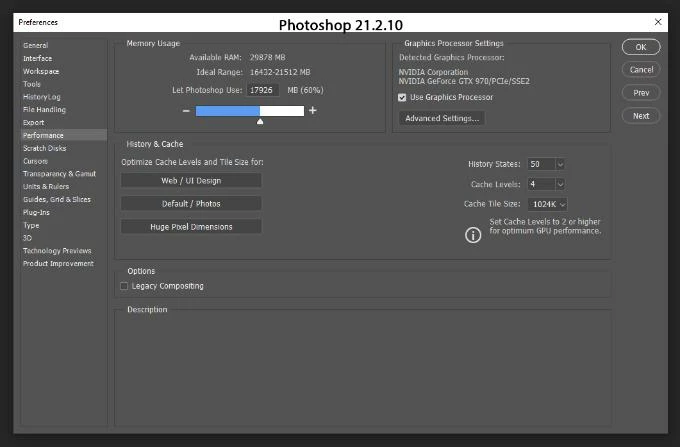Open Guides, Grid & Slices preferences
The image size is (680, 447).
tap(57, 199)
